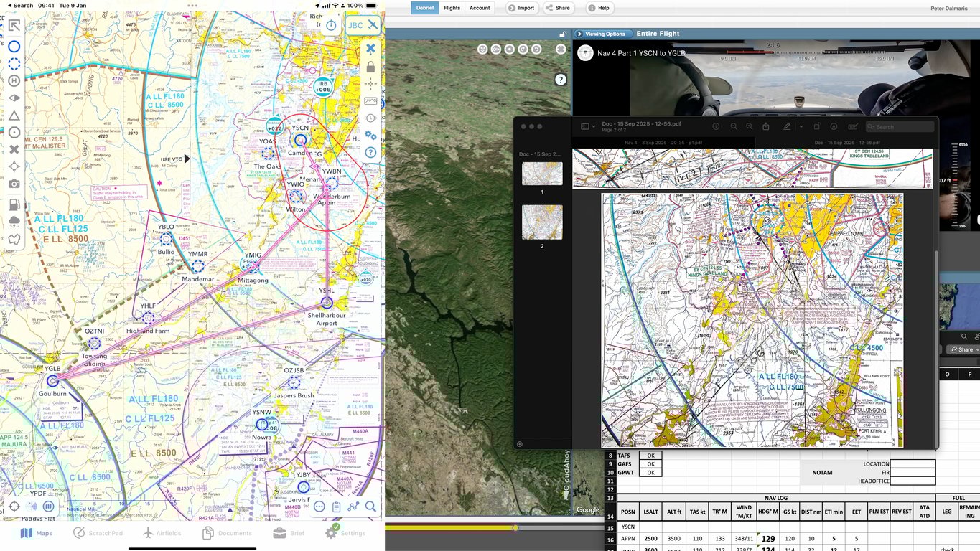Select the helipad H icon

click(x=14, y=80)
